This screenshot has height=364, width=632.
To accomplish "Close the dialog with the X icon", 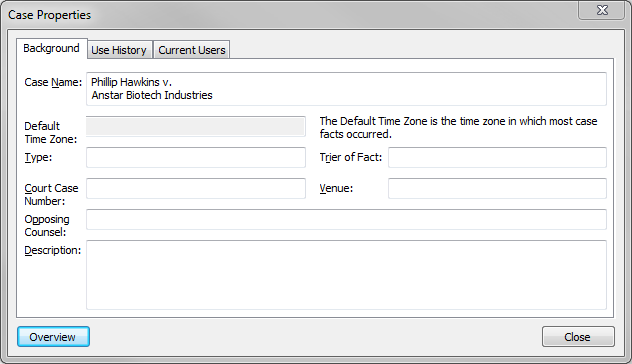I will [x=602, y=10].
